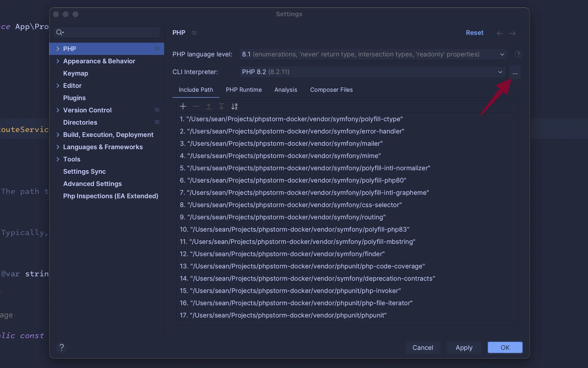
Task: Select the symfony/mailer include path row
Action: (x=347, y=144)
